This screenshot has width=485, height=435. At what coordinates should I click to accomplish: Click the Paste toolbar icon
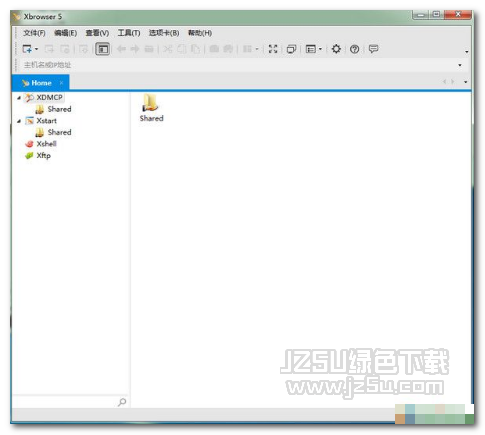click(195, 49)
